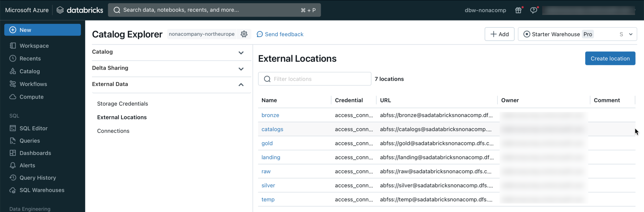Expand the Catalog section
Viewport: 644px width, 212px height.
tap(241, 53)
